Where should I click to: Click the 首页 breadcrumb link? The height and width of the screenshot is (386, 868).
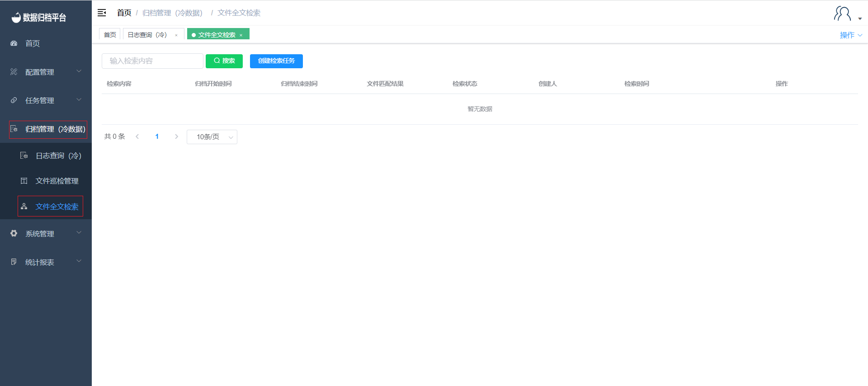click(x=124, y=13)
